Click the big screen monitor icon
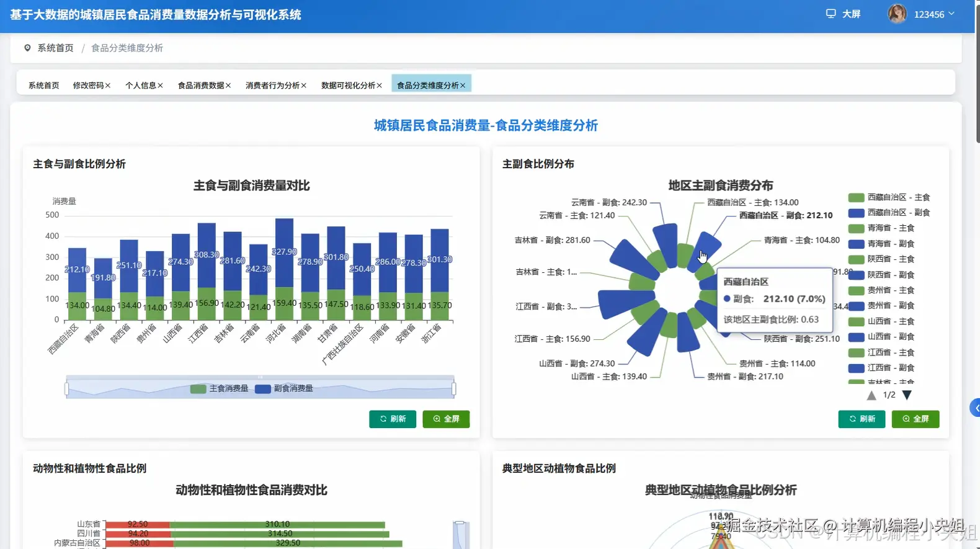This screenshot has height=549, width=980. 831,14
